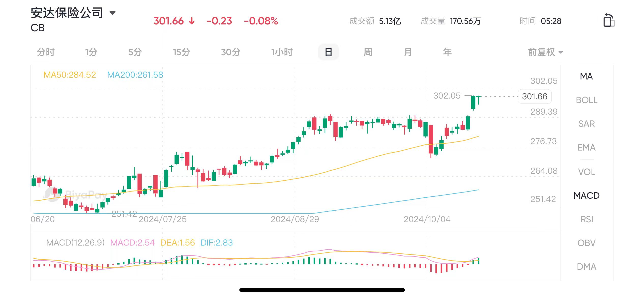The width and height of the screenshot is (644, 298).
Task: Show the DMA sub-indicator
Action: coord(587,267)
